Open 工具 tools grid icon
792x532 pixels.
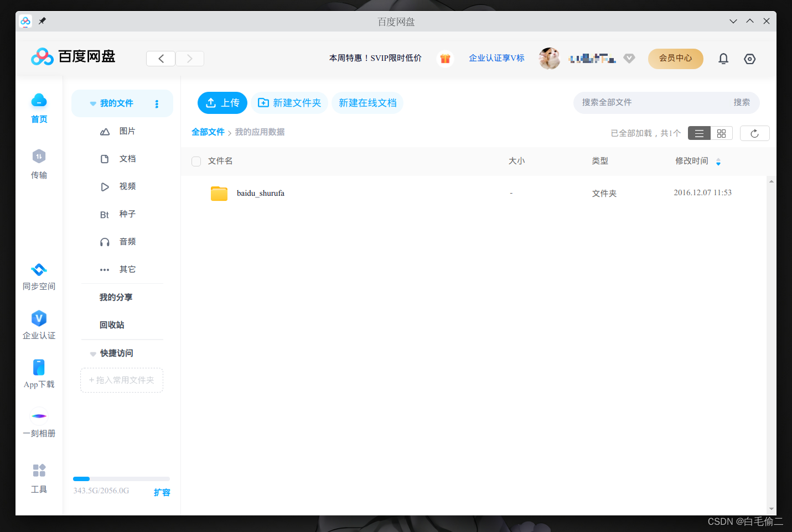pyautogui.click(x=39, y=471)
